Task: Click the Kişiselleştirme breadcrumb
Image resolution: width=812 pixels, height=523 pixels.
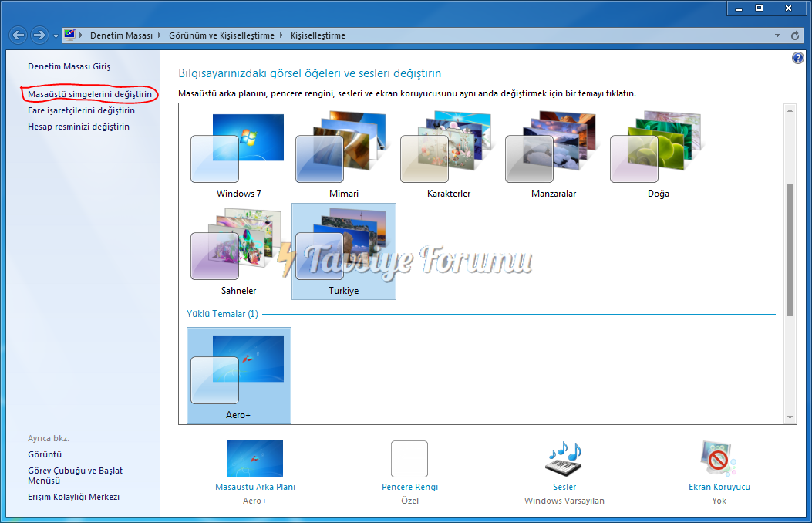Action: pos(318,35)
